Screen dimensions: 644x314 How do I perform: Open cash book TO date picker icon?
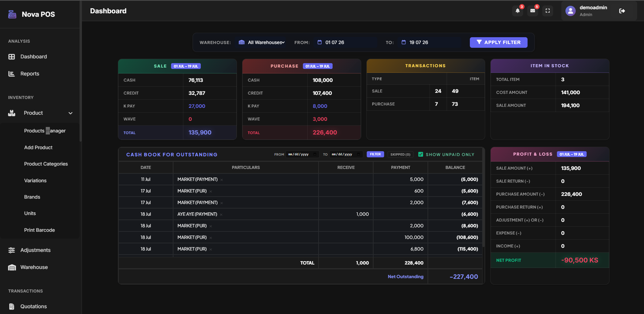click(x=359, y=154)
